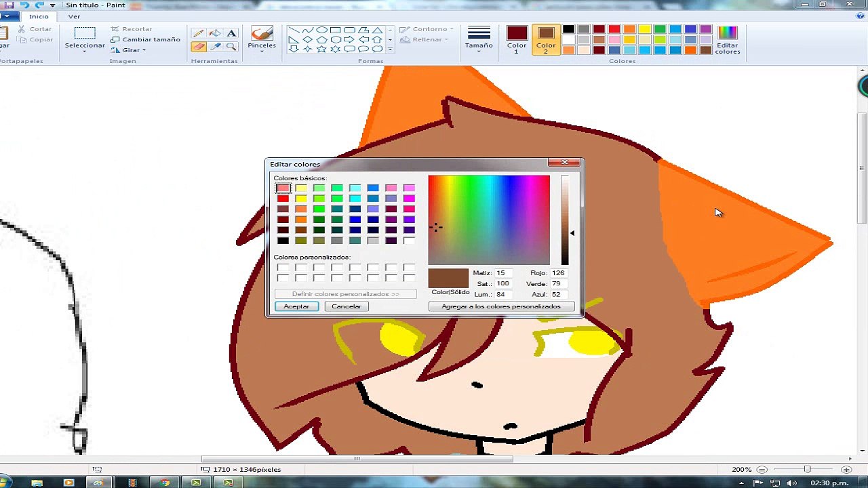
Task: Select the black swatch in ribbon palette
Action: point(568,29)
